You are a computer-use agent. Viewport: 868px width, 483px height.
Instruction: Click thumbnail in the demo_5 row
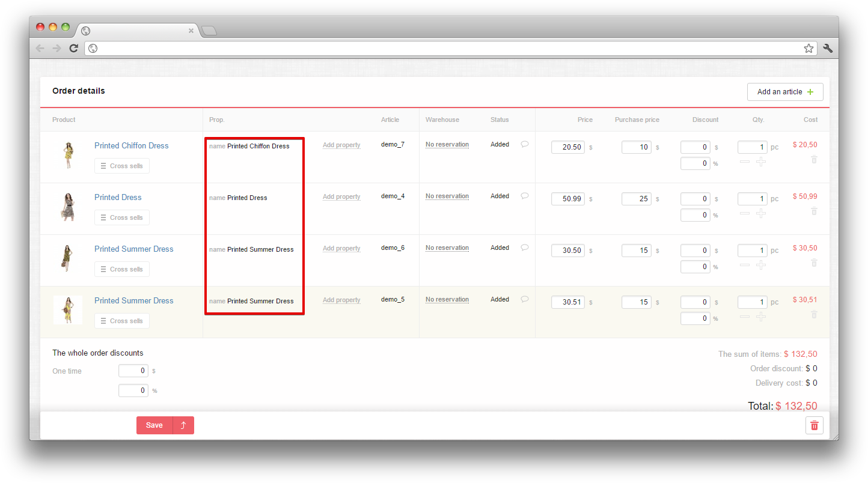coord(68,310)
